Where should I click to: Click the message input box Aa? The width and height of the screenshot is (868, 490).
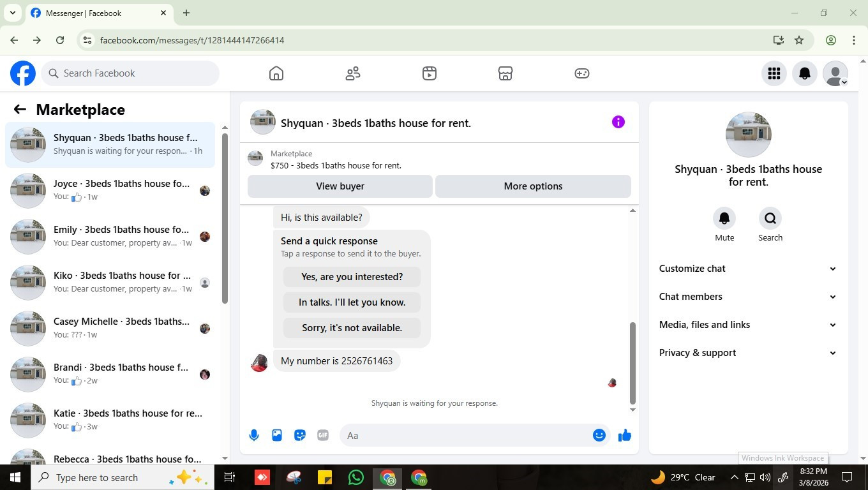point(466,435)
